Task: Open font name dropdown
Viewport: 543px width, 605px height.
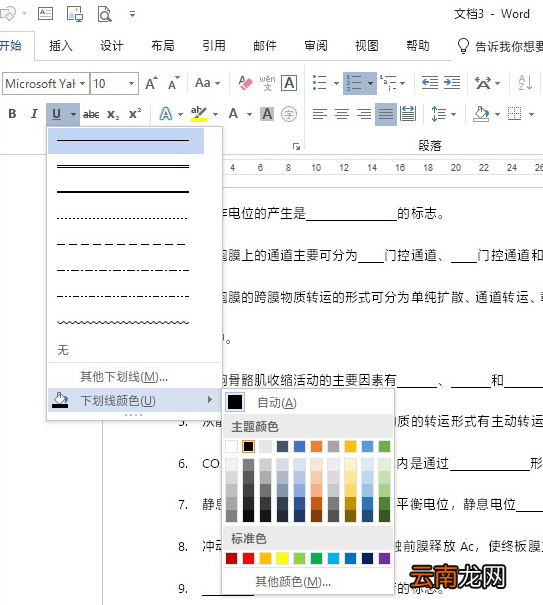Action: click(x=83, y=83)
